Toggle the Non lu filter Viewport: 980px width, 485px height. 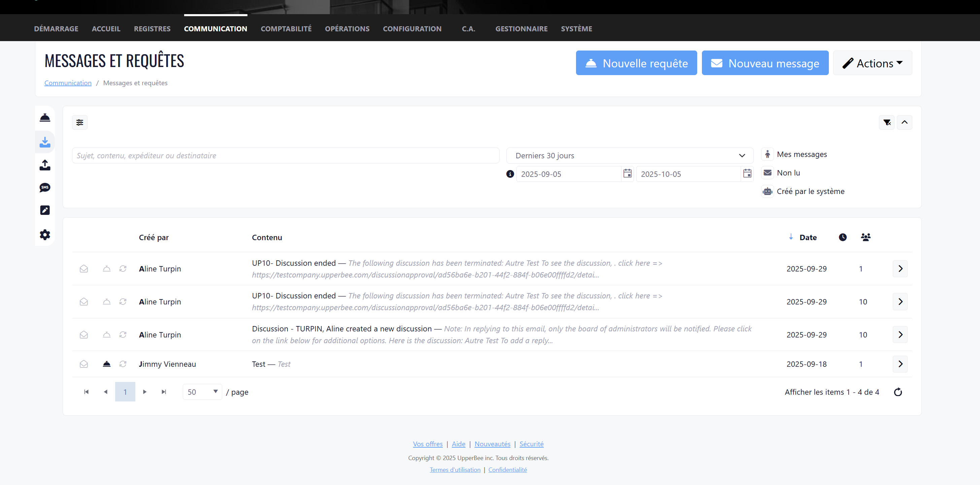coord(768,173)
